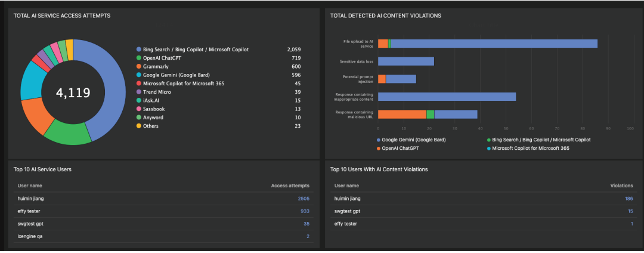
Task: Click the Bing Search legend color dot
Action: coord(138,50)
